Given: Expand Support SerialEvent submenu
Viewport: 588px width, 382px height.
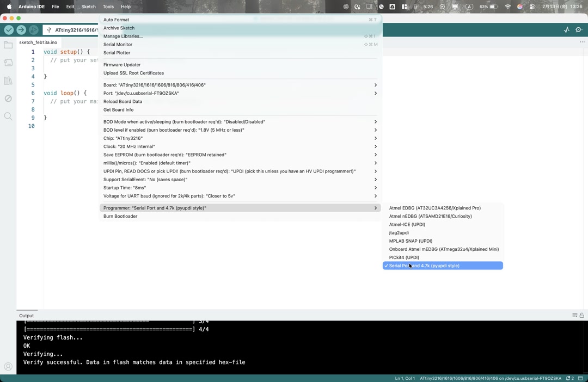Looking at the screenshot, I should 241,179.
